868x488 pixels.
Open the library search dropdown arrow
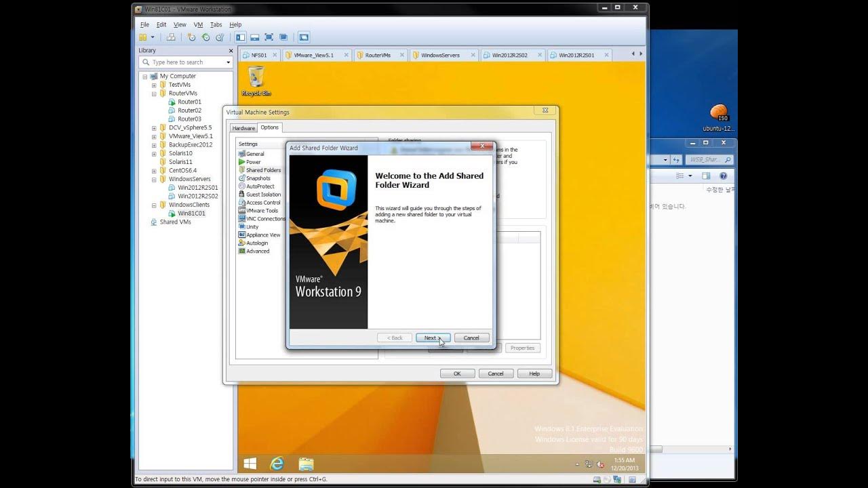[x=229, y=62]
